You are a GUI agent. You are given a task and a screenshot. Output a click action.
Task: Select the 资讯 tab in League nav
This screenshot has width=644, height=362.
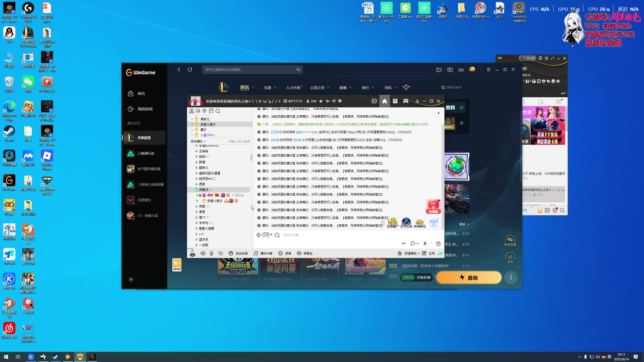245,87
